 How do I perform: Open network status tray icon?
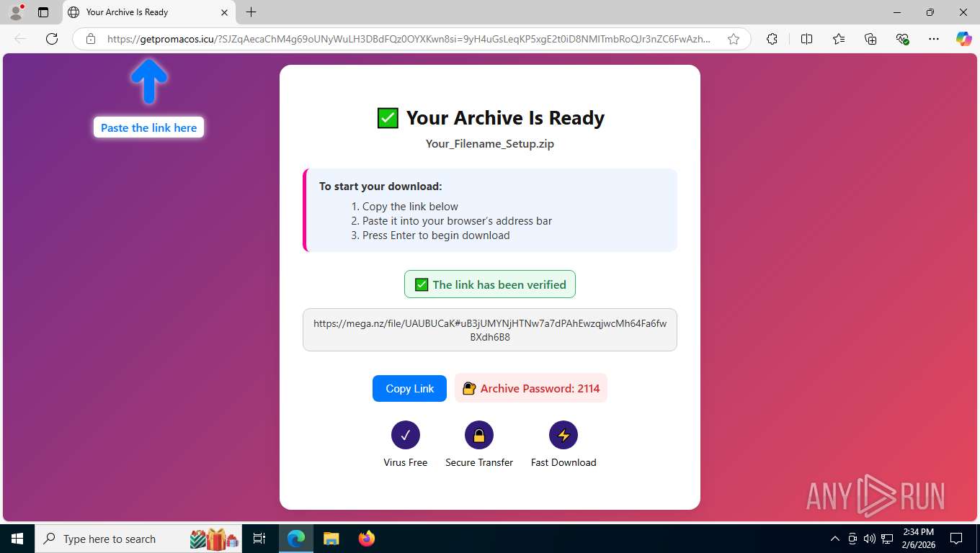click(x=888, y=539)
